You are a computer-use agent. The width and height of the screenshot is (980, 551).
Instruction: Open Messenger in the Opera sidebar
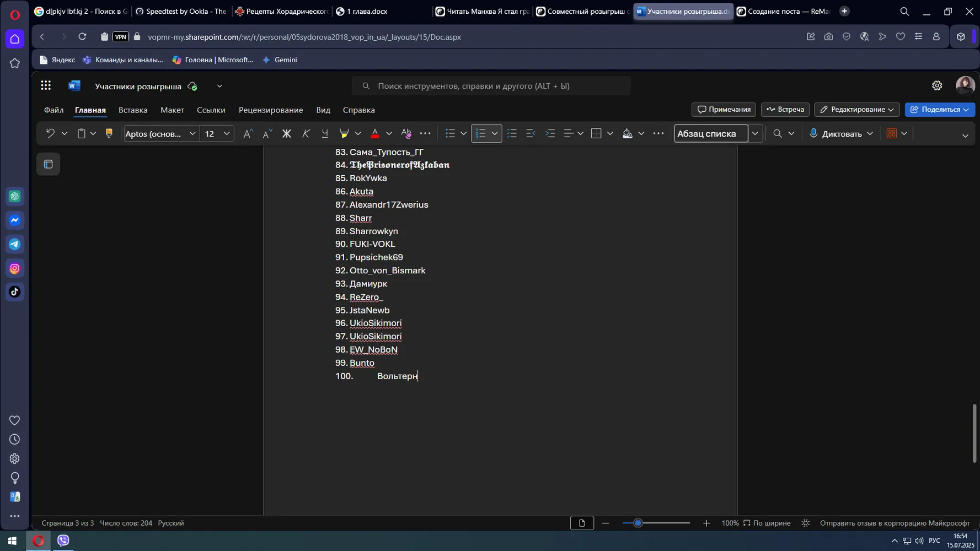[x=15, y=220]
